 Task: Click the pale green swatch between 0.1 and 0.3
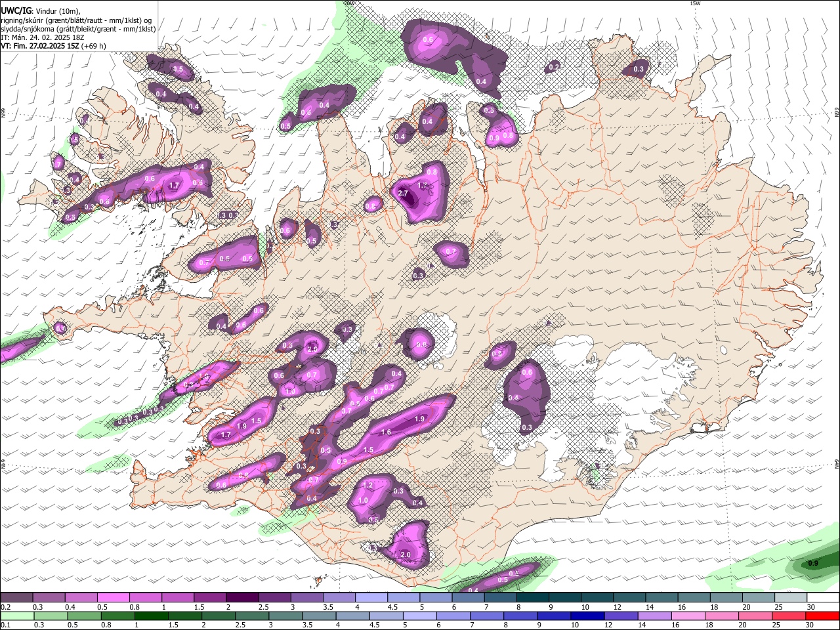(16, 616)
